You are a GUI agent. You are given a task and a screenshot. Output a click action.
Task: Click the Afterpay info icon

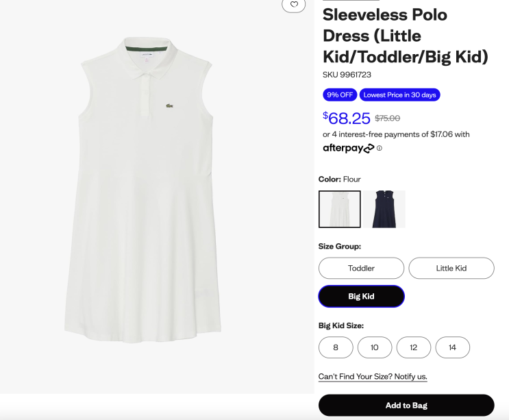coord(380,148)
